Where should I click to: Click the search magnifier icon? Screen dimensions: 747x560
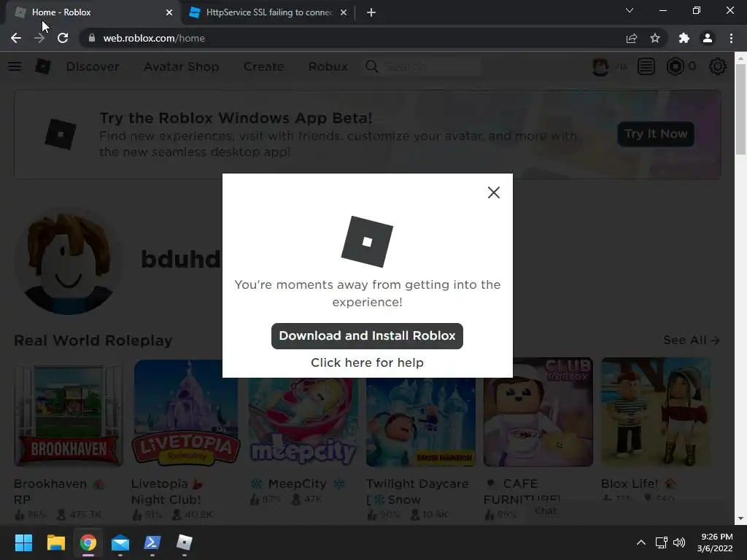click(x=371, y=66)
